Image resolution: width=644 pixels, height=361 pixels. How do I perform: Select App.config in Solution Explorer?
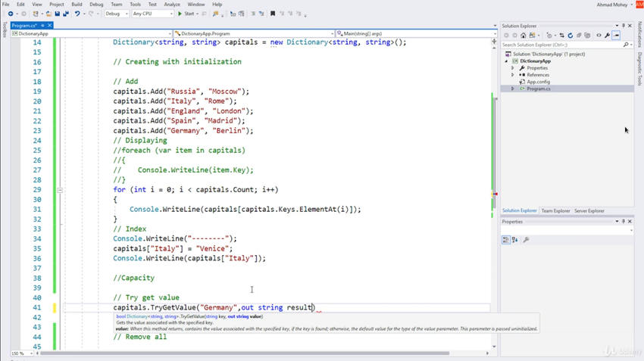coord(538,82)
